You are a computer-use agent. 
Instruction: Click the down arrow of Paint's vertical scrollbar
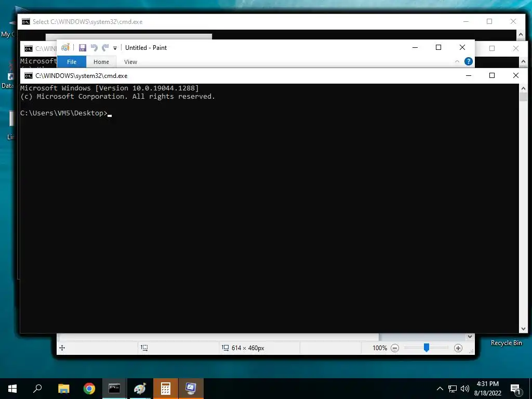pyautogui.click(x=470, y=337)
